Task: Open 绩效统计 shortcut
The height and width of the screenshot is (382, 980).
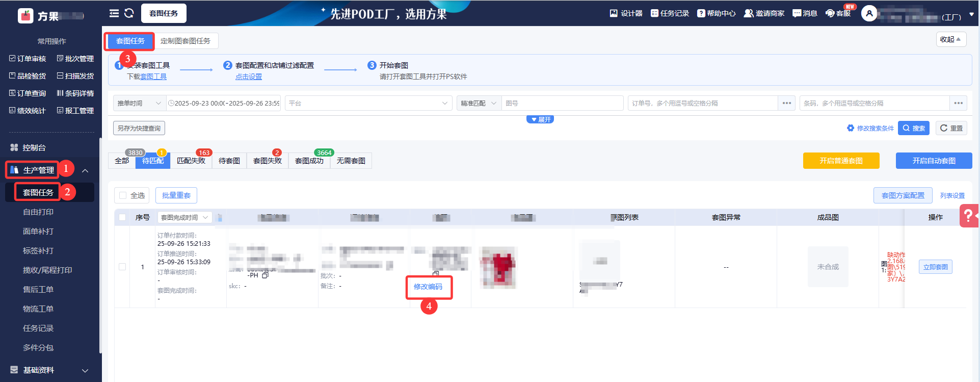Action: coord(28,111)
